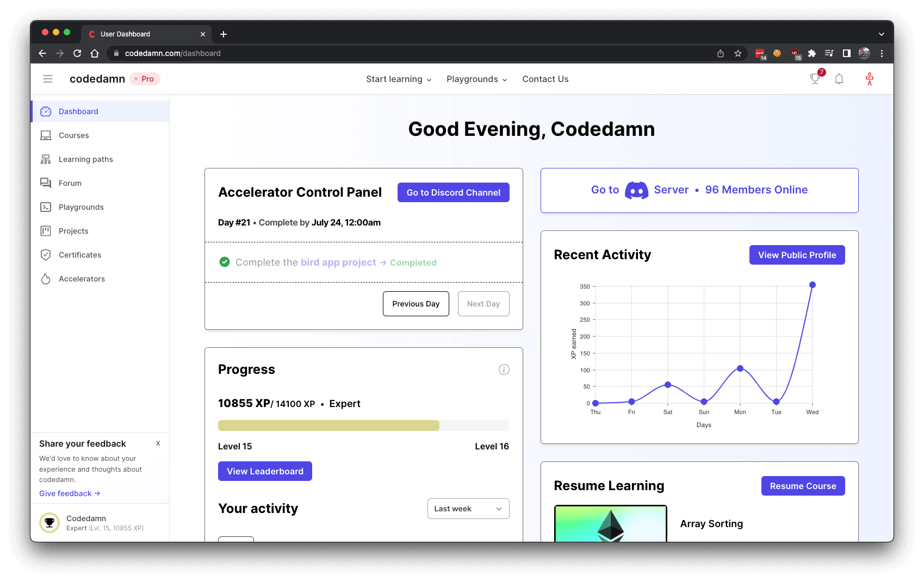Expand the Playgrounds navigation dropdown
This screenshot has height=582, width=924.
[476, 79]
